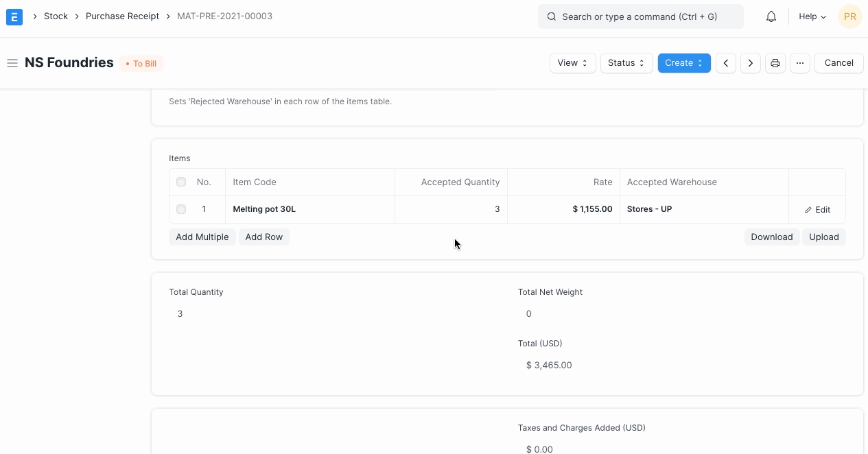Click the Add Multiple button
The width and height of the screenshot is (868, 454).
click(x=202, y=237)
